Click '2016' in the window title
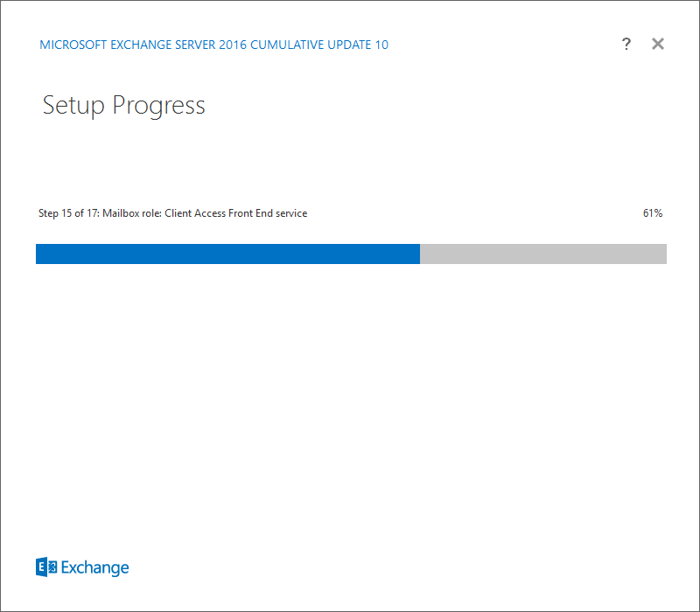This screenshot has height=612, width=700. [233, 45]
